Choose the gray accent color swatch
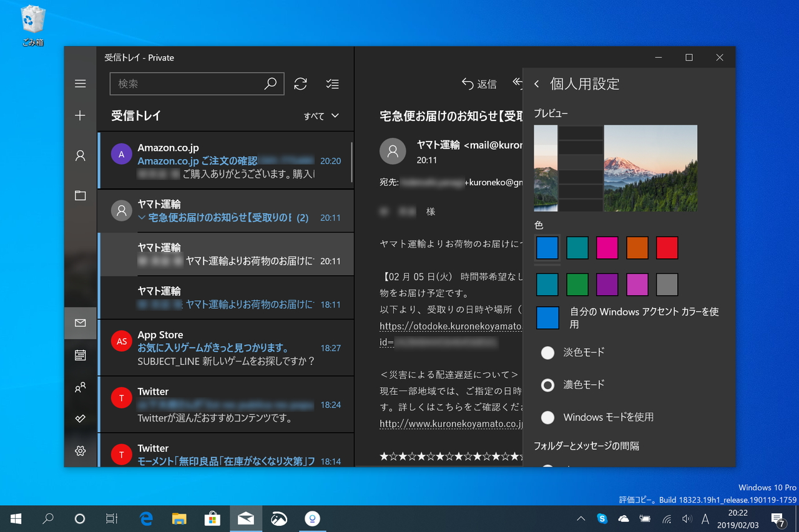The width and height of the screenshot is (799, 532). tap(667, 285)
